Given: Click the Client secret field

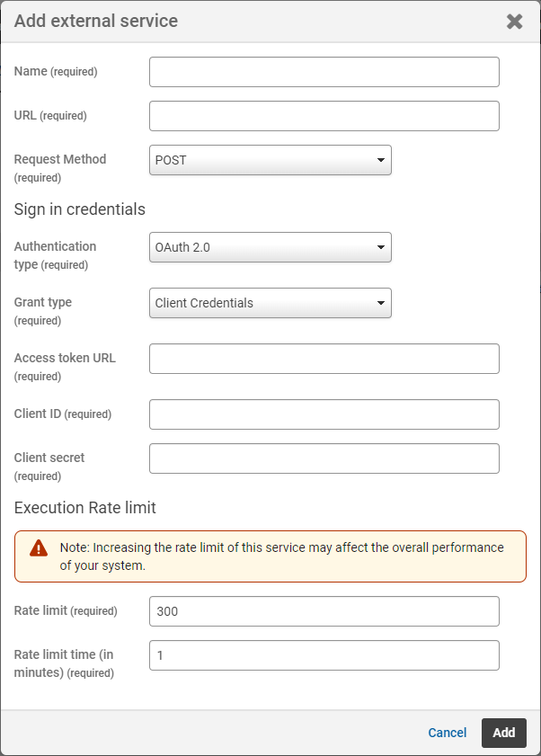Looking at the screenshot, I should [x=324, y=458].
